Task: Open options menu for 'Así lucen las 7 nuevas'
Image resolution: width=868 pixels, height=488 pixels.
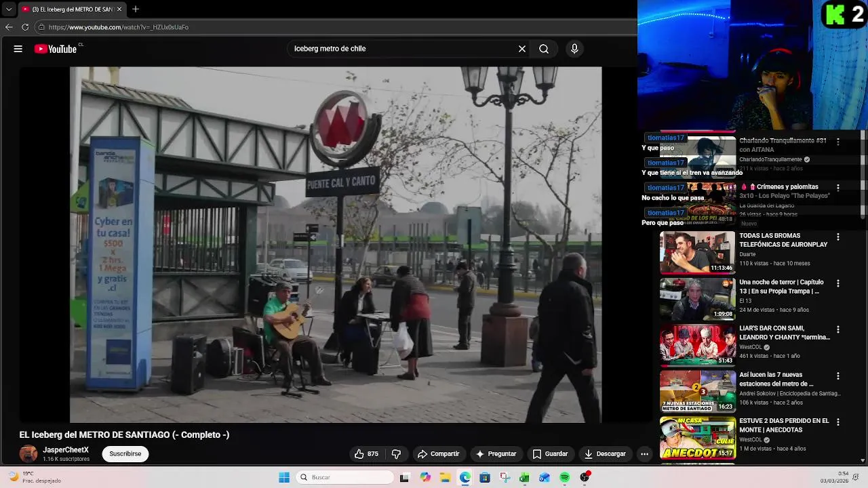Action: pyautogui.click(x=838, y=375)
